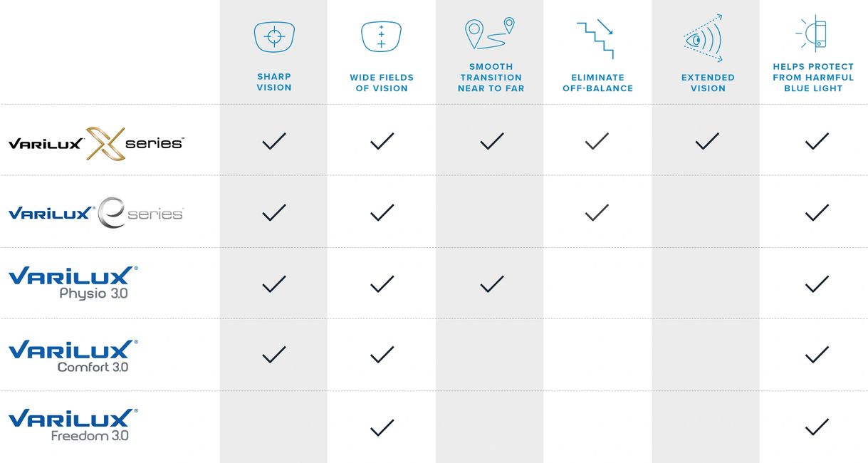Click X series Extended Vision checkmark
Image resolution: width=868 pixels, height=463 pixels.
click(x=706, y=141)
